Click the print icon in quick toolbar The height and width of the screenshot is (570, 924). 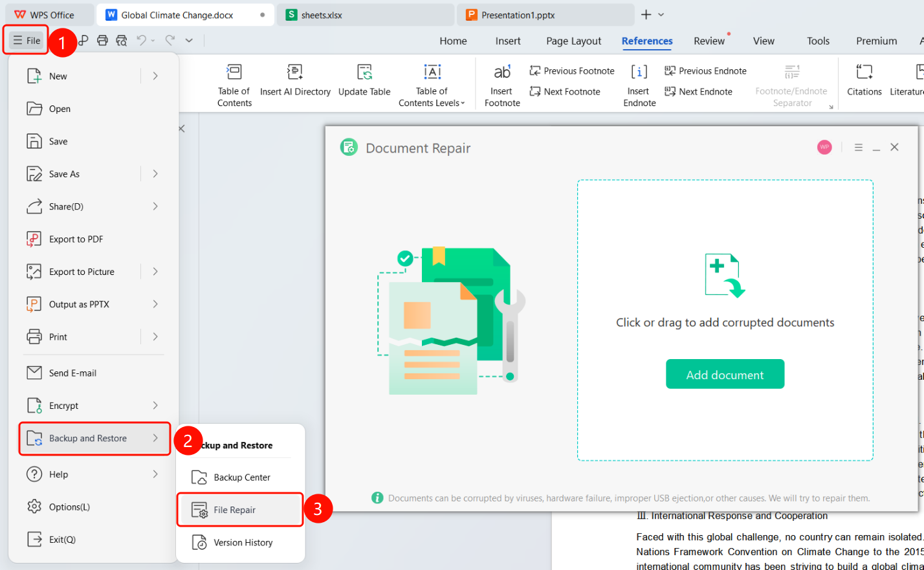point(102,40)
